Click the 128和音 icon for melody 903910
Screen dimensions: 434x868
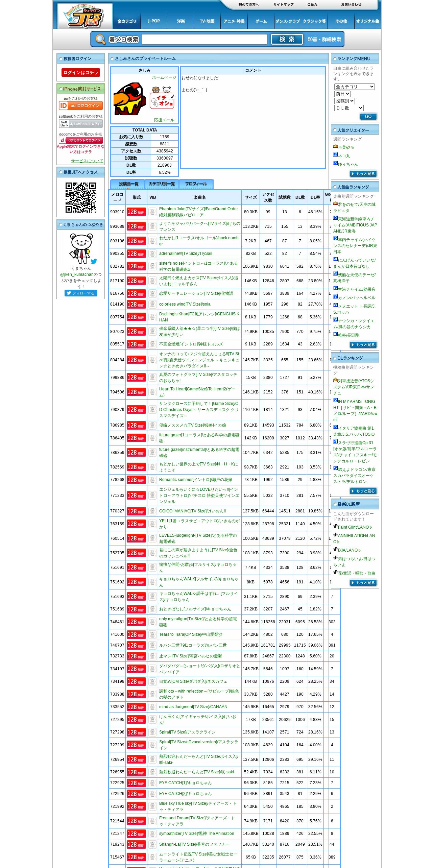point(136,212)
